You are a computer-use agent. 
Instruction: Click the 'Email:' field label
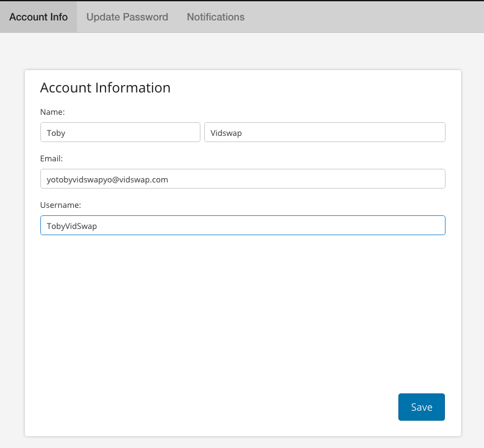pyautogui.click(x=52, y=159)
